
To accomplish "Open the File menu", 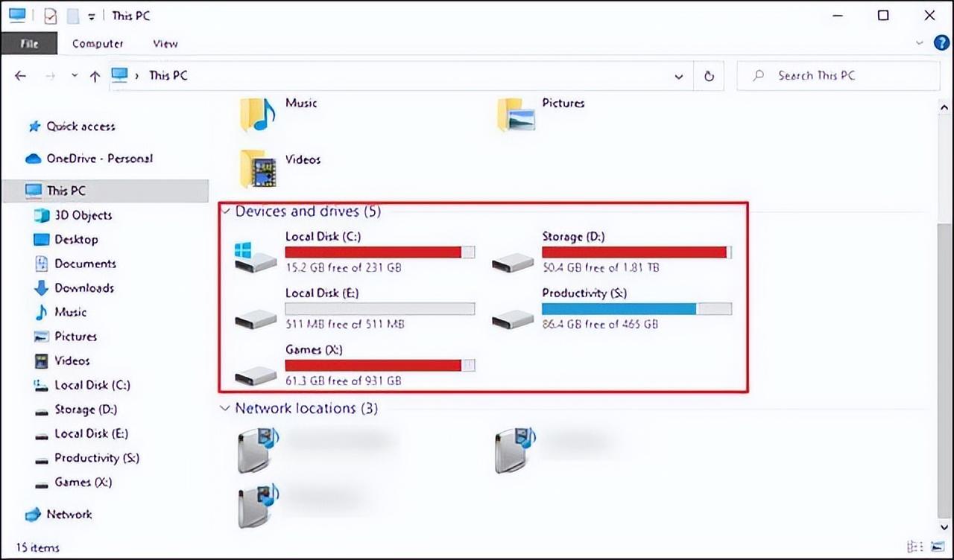I will pos(29,43).
